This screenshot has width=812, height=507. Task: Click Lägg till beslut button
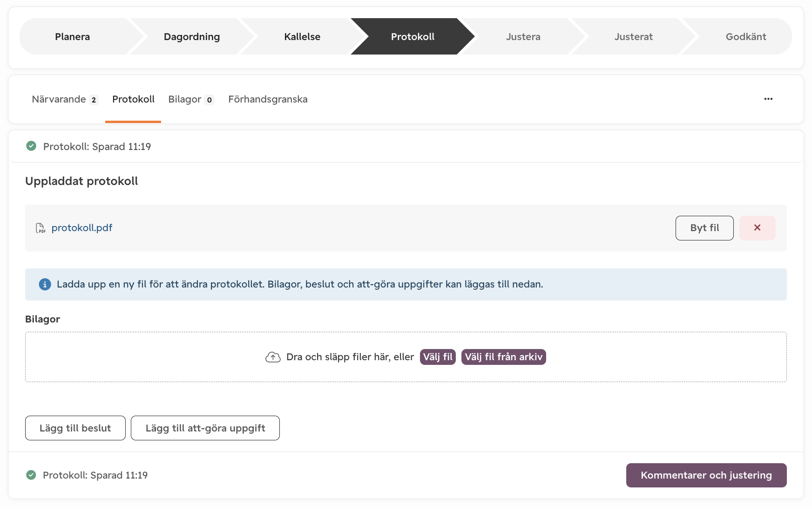click(75, 428)
